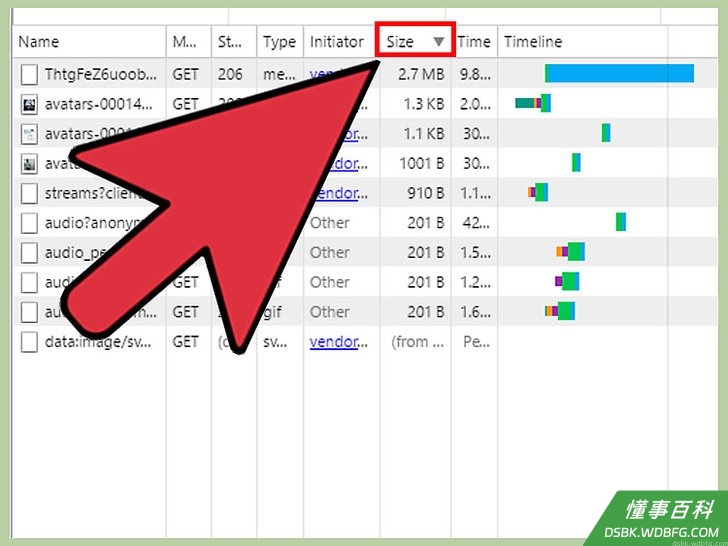Open vendor initiator link in data:image row

(338, 342)
